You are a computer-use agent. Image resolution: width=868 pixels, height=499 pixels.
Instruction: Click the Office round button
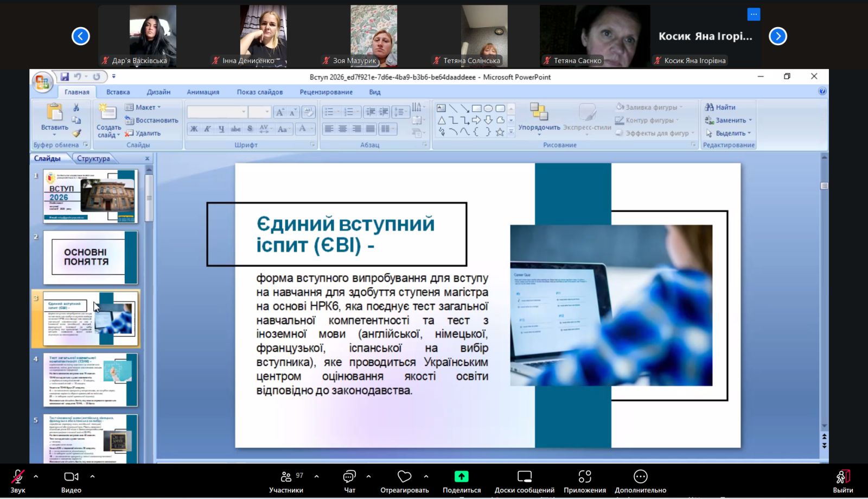click(42, 82)
